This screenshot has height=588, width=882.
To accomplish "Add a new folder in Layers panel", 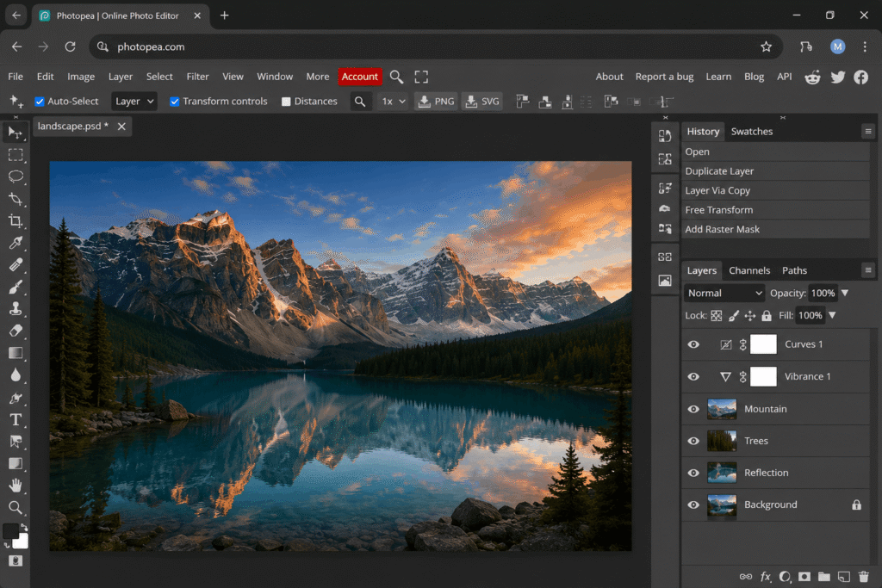I will pyautogui.click(x=824, y=577).
